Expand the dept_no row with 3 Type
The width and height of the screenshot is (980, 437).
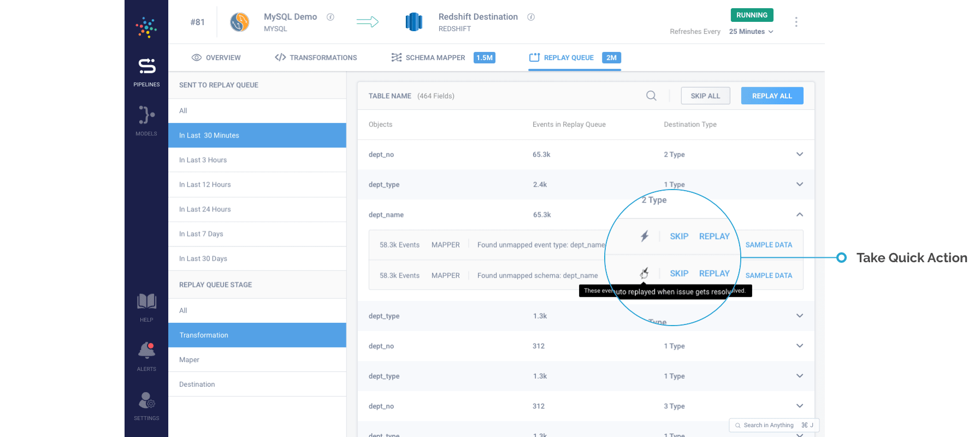(800, 406)
